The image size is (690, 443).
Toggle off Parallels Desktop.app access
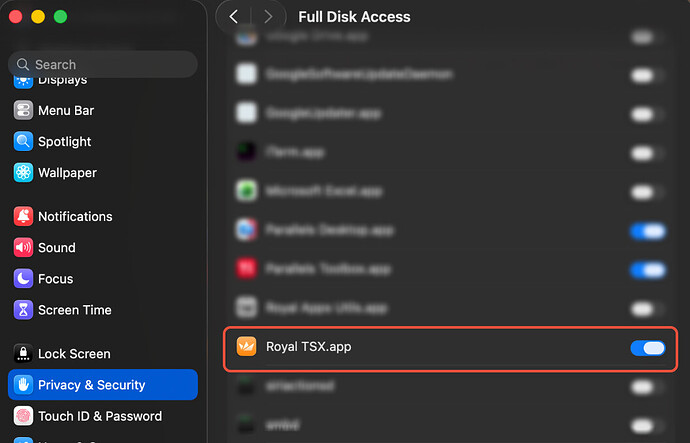[x=648, y=231]
